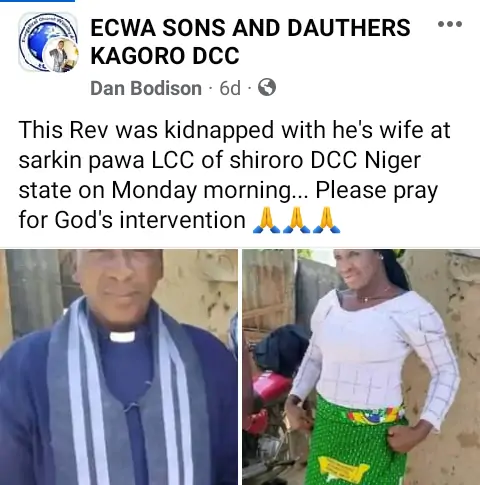Click the globe public-audience icon
Image resolution: width=480 pixels, height=485 pixels.
click(x=267, y=88)
